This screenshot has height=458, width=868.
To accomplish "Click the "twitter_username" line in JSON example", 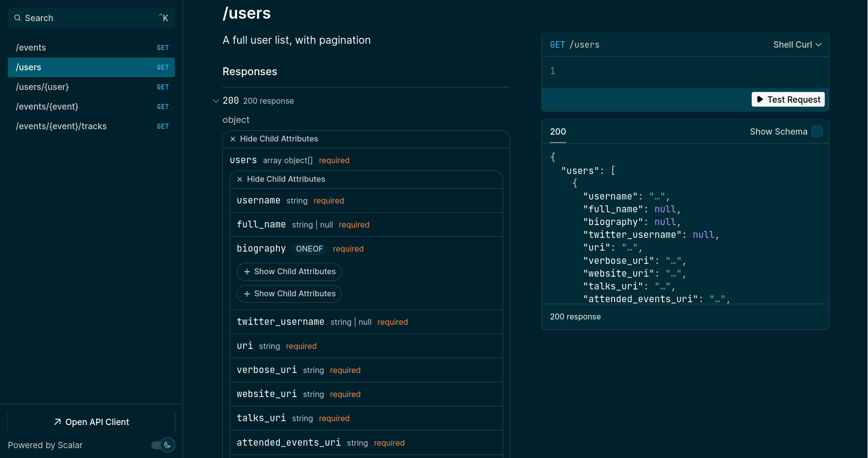I will point(651,235).
